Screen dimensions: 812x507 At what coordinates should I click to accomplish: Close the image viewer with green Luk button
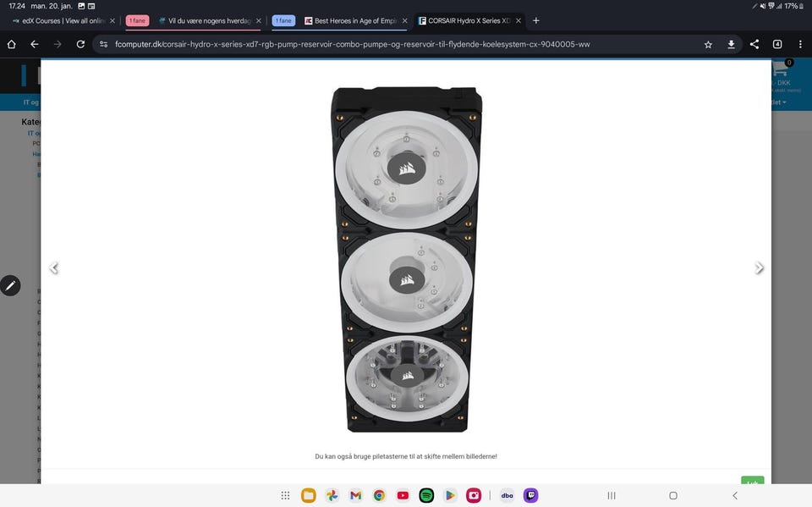(x=753, y=480)
